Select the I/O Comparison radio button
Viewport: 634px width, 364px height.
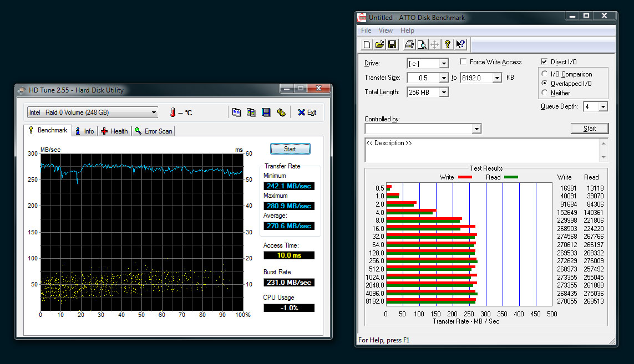coord(545,74)
